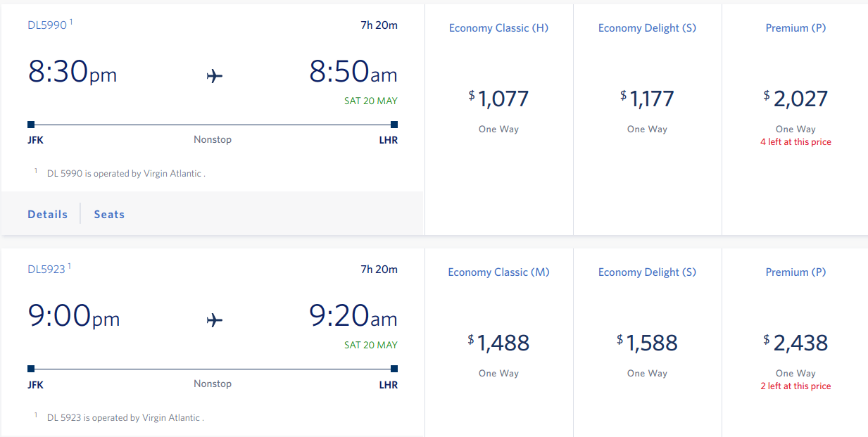The width and height of the screenshot is (868, 437).
Task: Click the DL5923 flight number
Action: coord(46,270)
